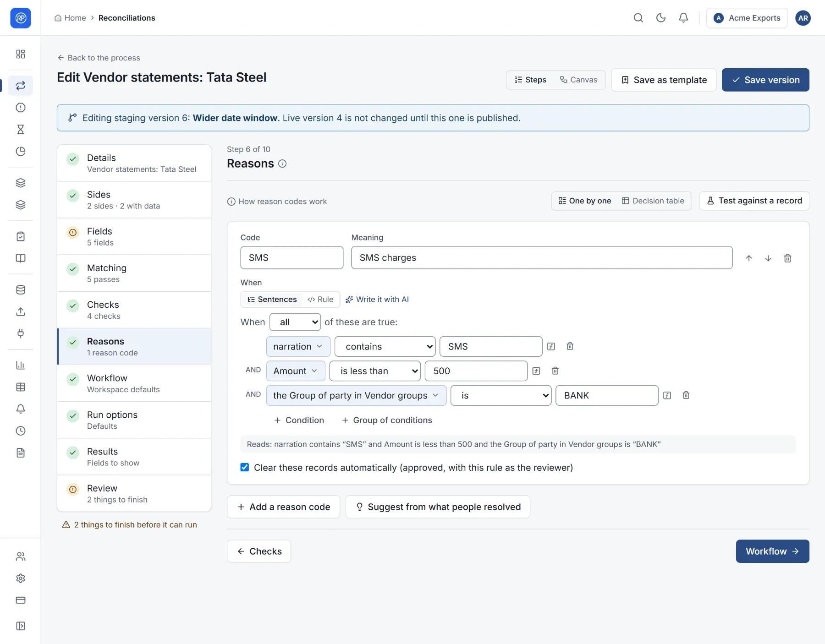Click Add a reason code
The height and width of the screenshot is (644, 825).
[x=283, y=507]
